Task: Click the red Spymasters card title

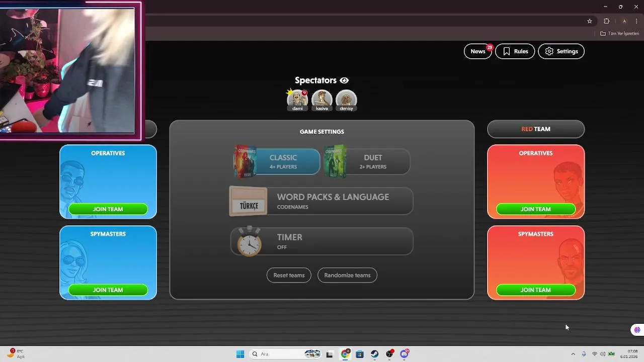Action: (x=536, y=234)
